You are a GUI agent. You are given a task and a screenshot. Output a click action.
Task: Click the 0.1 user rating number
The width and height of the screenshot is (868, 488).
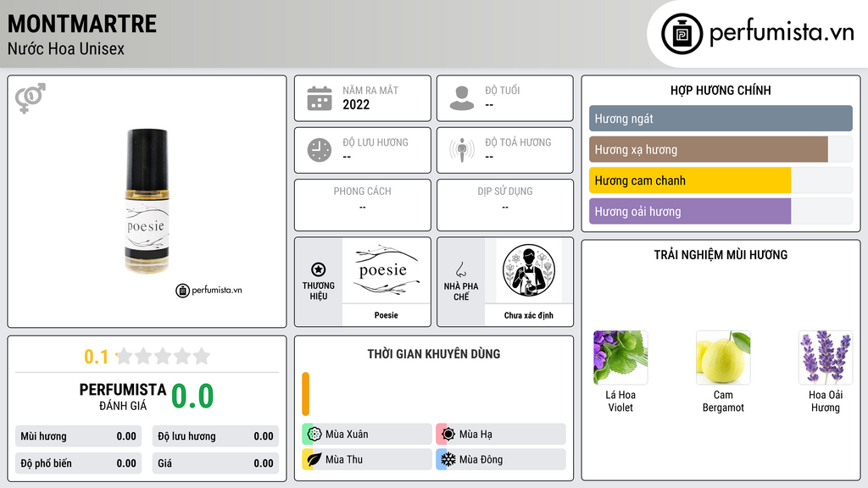pos(96,357)
